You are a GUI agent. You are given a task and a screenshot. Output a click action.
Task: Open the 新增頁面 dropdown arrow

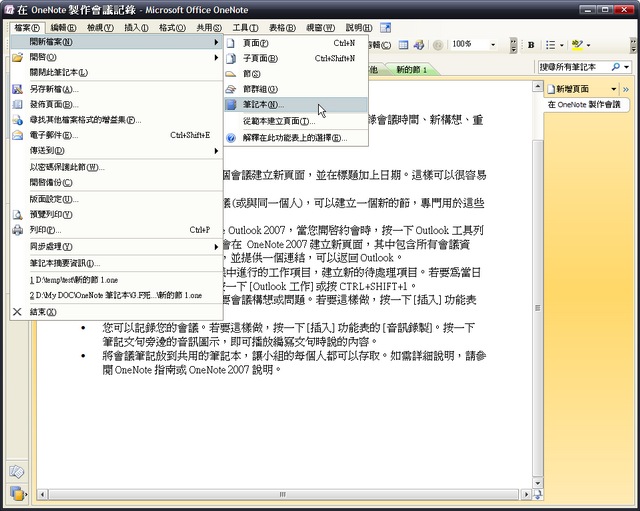pos(613,89)
